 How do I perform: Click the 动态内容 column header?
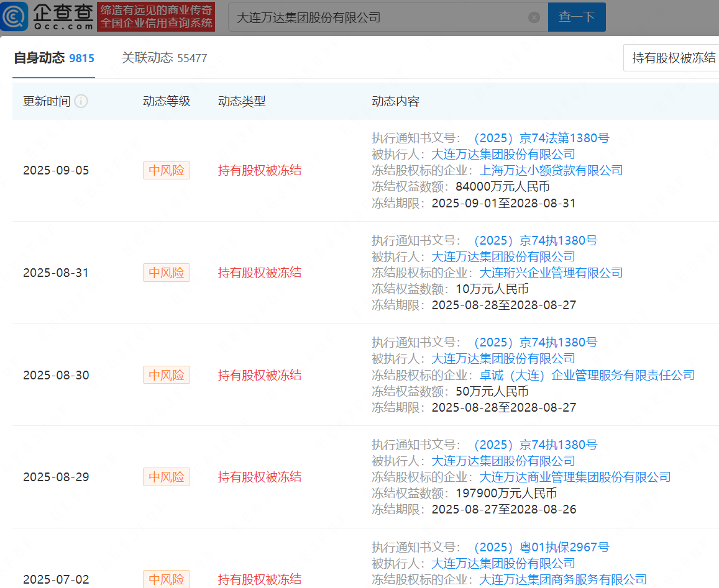pos(396,101)
